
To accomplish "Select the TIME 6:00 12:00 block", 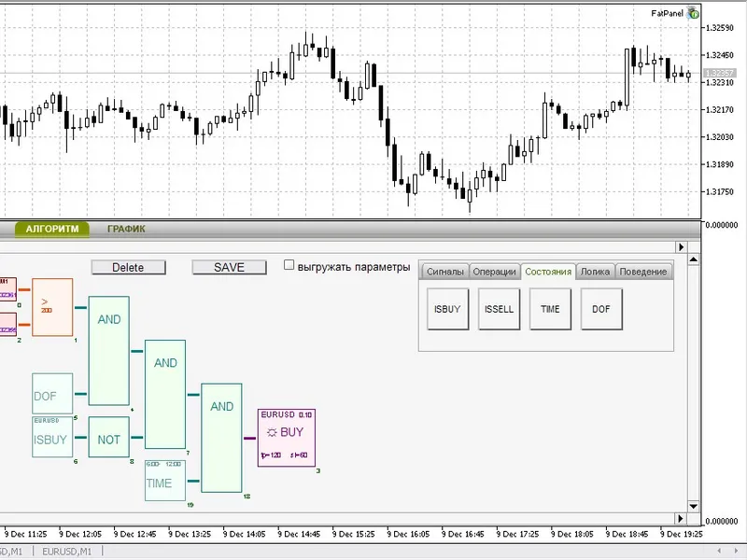I will coord(165,481).
